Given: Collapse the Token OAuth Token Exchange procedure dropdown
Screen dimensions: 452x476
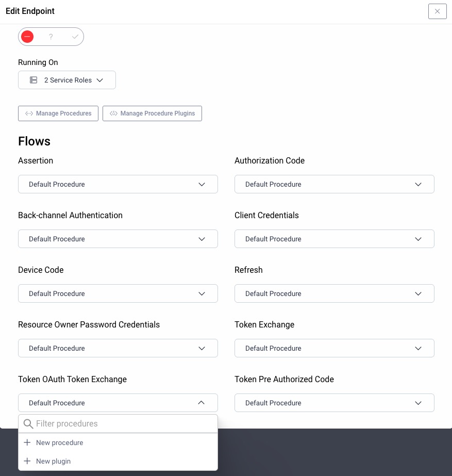Looking at the screenshot, I should tap(202, 403).
